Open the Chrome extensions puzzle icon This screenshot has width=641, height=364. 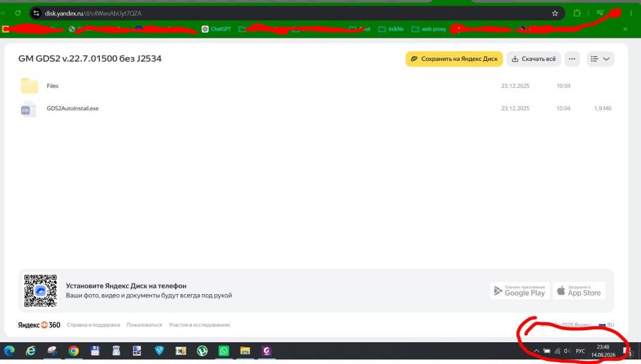[x=577, y=13]
